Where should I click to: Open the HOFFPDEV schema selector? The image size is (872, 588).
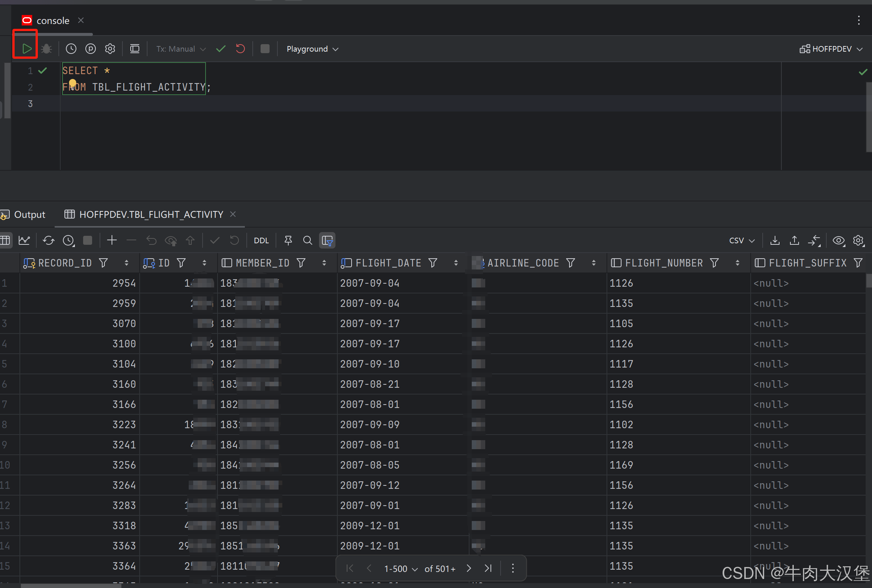831,49
